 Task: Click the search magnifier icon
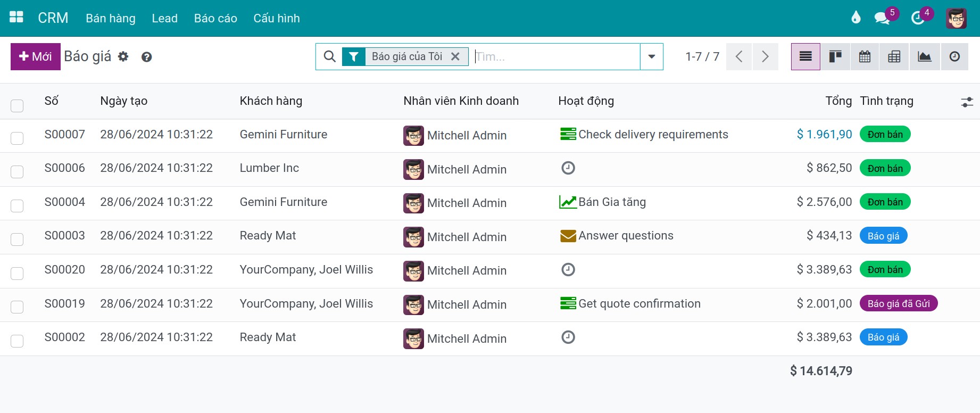(x=330, y=56)
